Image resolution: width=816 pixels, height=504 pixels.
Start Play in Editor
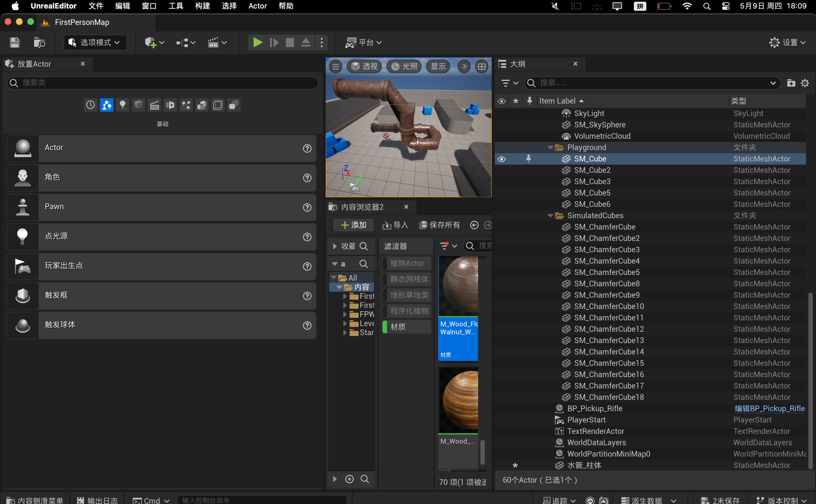(258, 42)
